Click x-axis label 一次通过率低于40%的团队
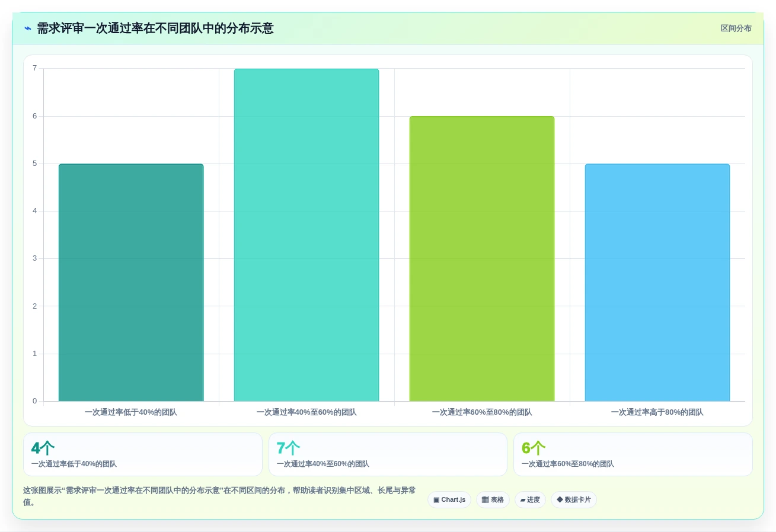The width and height of the screenshot is (776, 532). click(131, 412)
